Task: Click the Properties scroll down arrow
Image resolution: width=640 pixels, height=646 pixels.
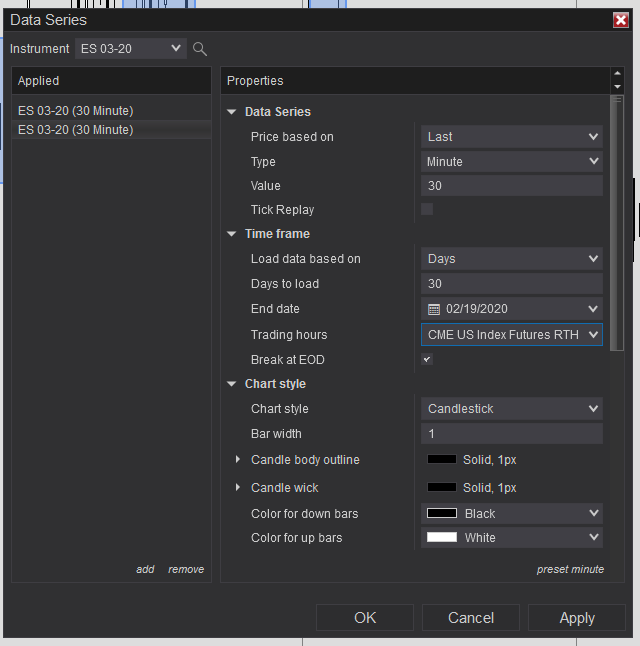Action: [x=617, y=87]
